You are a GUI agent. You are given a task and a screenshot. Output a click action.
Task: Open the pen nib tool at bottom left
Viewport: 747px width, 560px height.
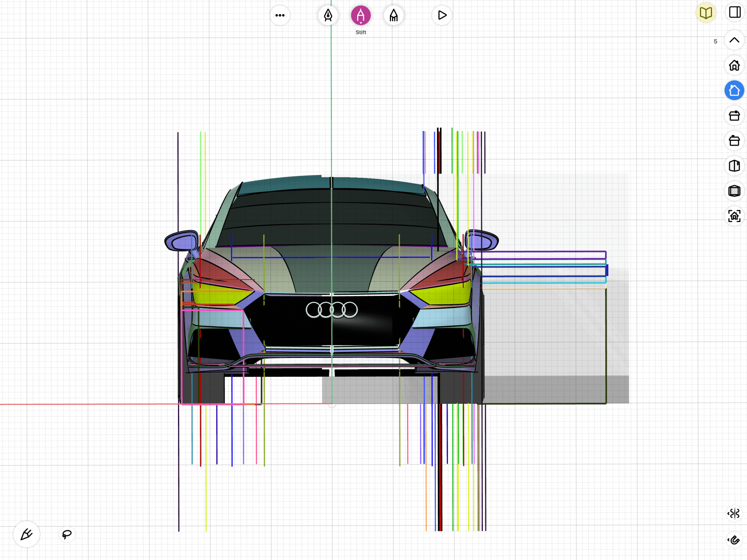[x=27, y=534]
